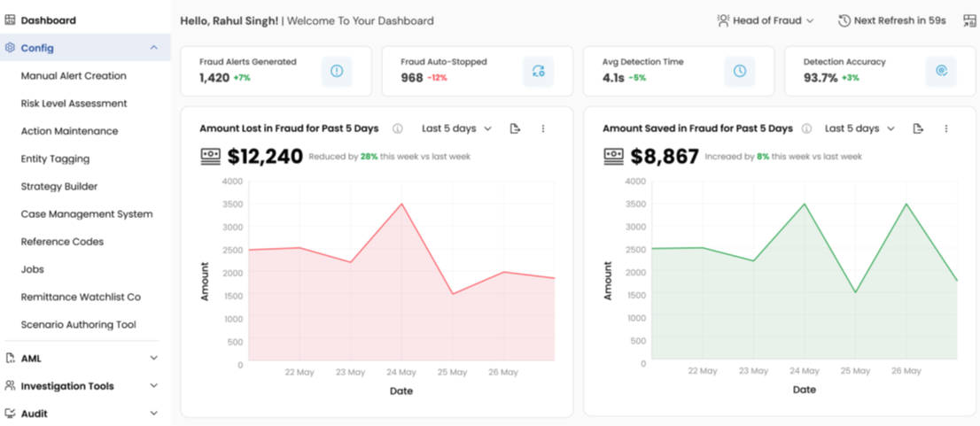Select Reference Codes
The image size is (980, 426).
coord(63,241)
